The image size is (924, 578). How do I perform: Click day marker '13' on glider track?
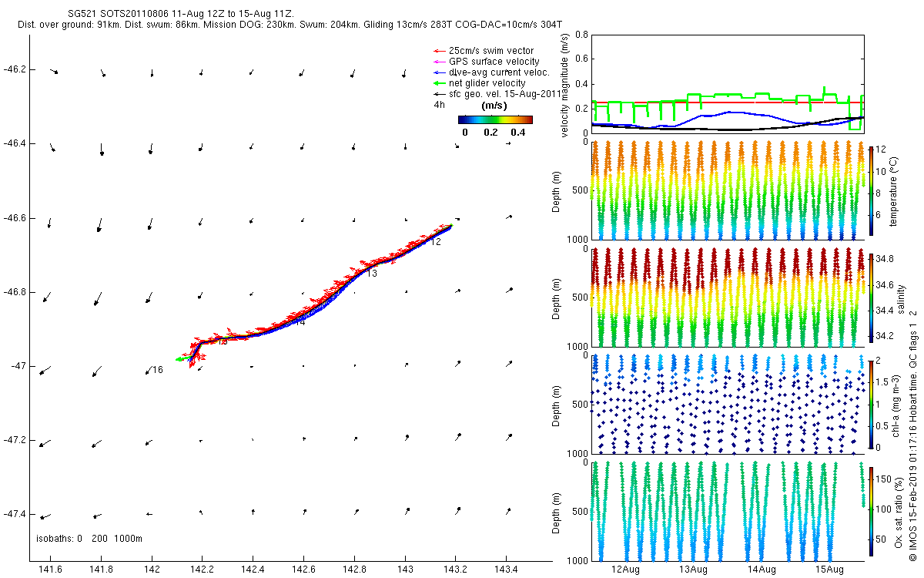click(372, 274)
